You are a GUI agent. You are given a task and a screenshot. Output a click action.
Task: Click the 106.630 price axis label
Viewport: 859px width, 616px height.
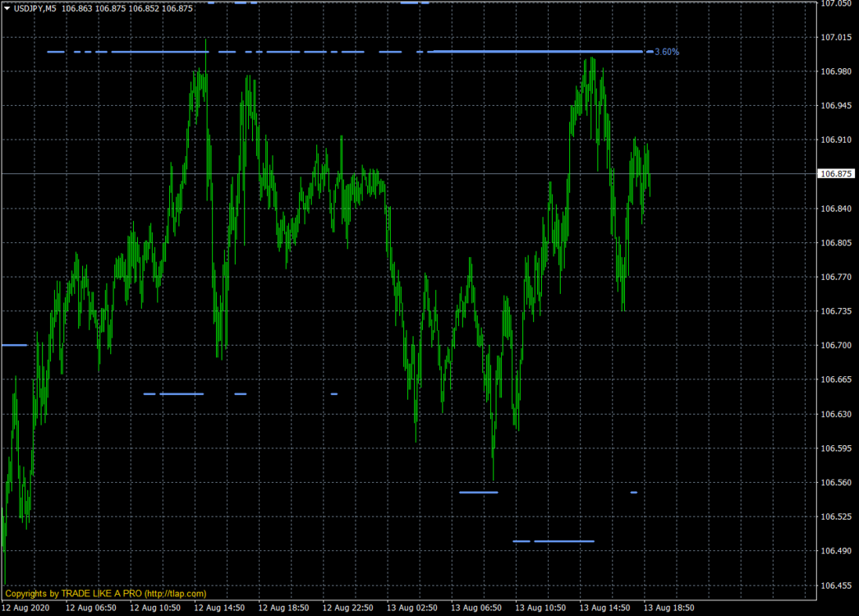(836, 414)
